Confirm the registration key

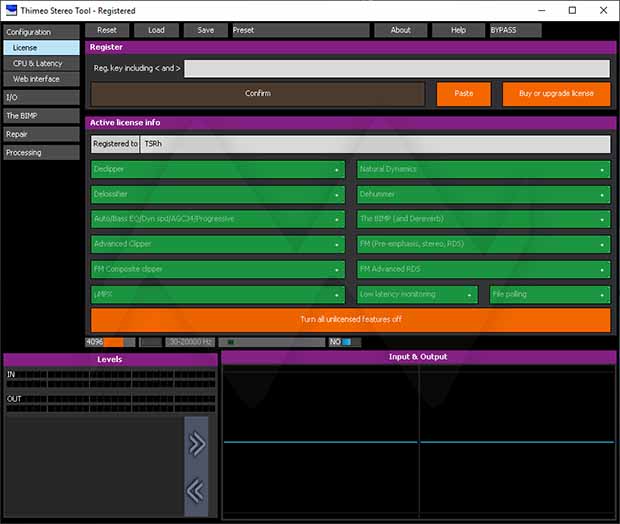point(258,94)
